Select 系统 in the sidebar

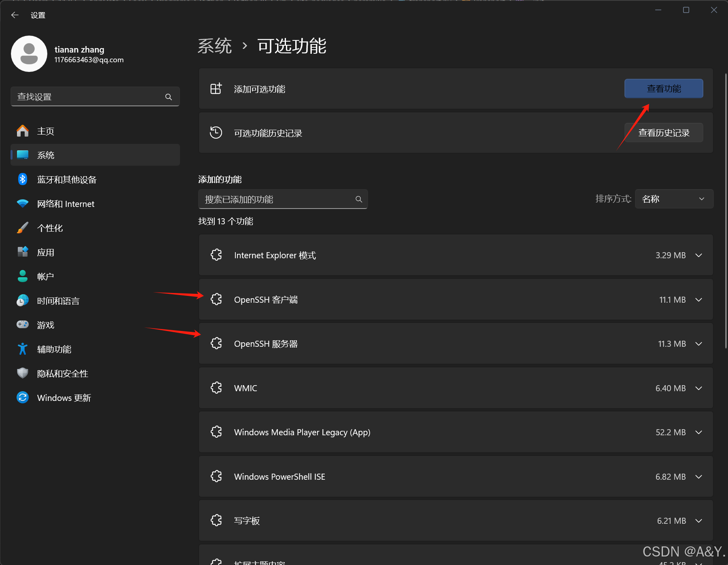[46, 155]
